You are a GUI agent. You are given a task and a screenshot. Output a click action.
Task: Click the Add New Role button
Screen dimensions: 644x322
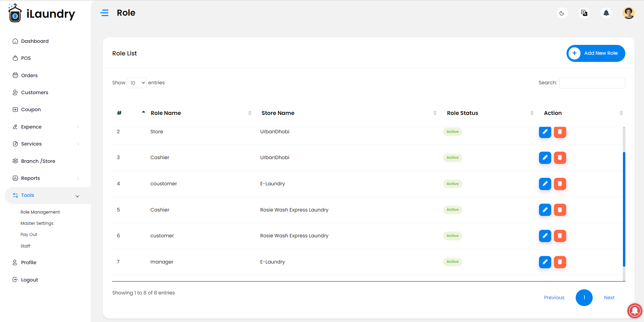(x=596, y=53)
